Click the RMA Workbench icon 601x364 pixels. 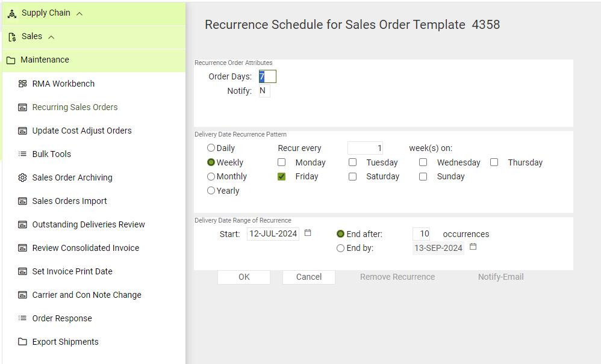point(22,84)
